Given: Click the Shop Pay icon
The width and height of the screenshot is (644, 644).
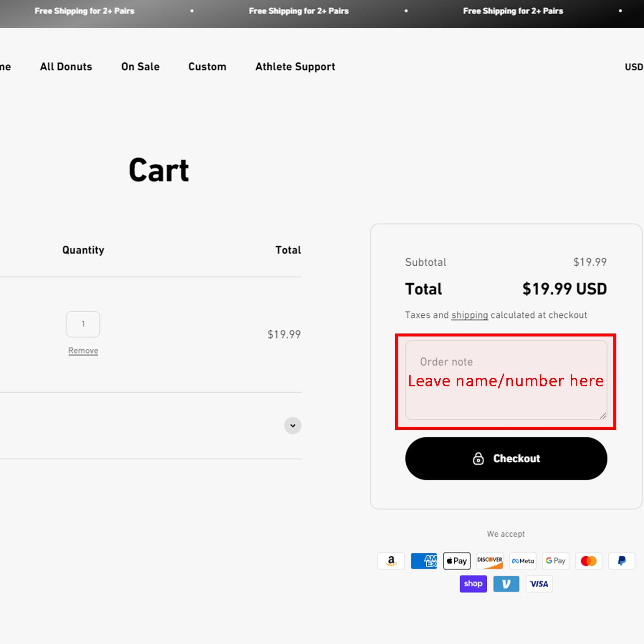Looking at the screenshot, I should pos(473,584).
